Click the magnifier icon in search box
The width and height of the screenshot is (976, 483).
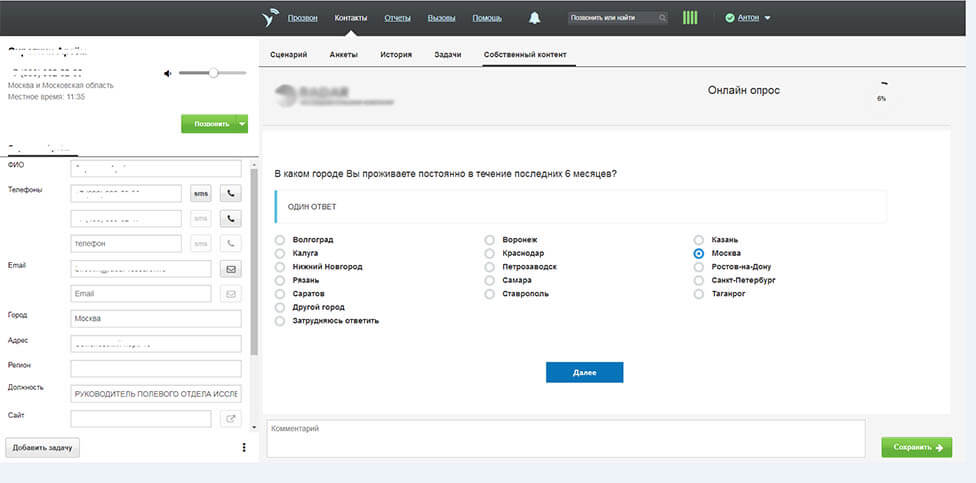(x=662, y=18)
